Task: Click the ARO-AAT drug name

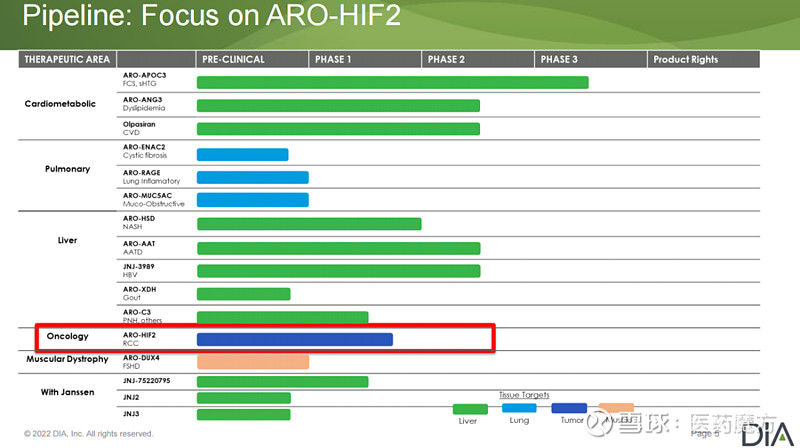Action: 139,243
